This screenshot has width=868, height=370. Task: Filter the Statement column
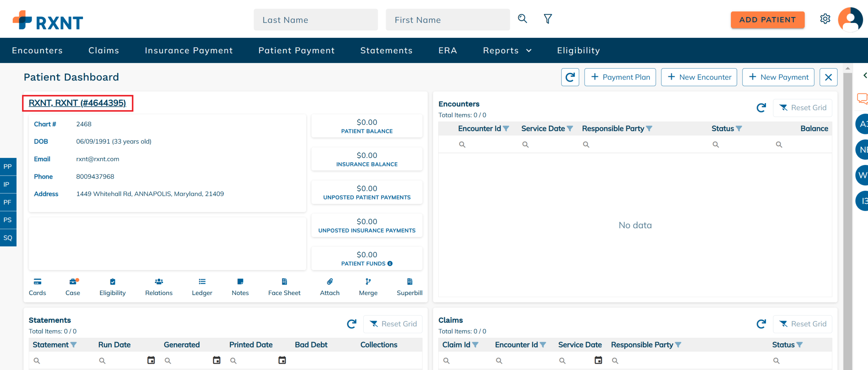coord(73,345)
